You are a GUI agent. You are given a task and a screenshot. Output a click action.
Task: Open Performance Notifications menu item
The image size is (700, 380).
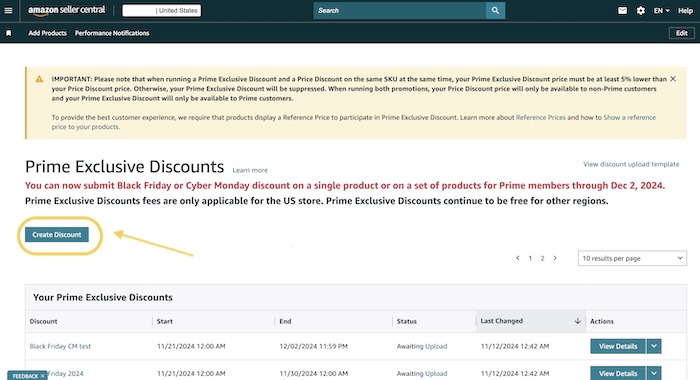coord(112,33)
